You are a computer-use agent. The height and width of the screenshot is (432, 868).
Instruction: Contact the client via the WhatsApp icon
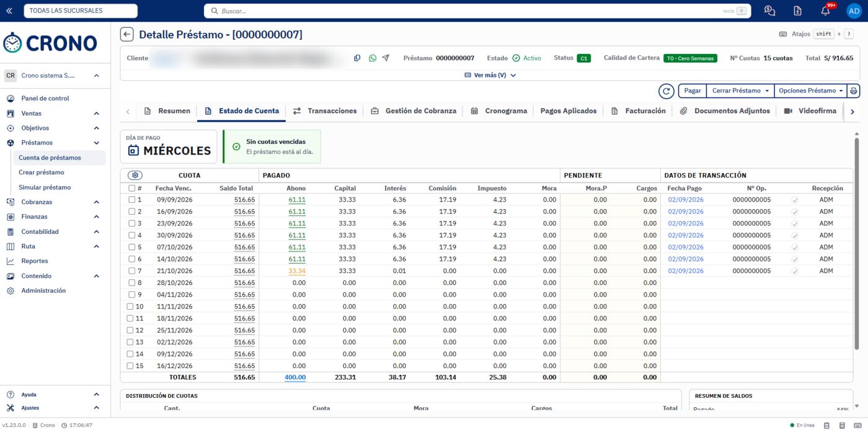[x=372, y=58]
